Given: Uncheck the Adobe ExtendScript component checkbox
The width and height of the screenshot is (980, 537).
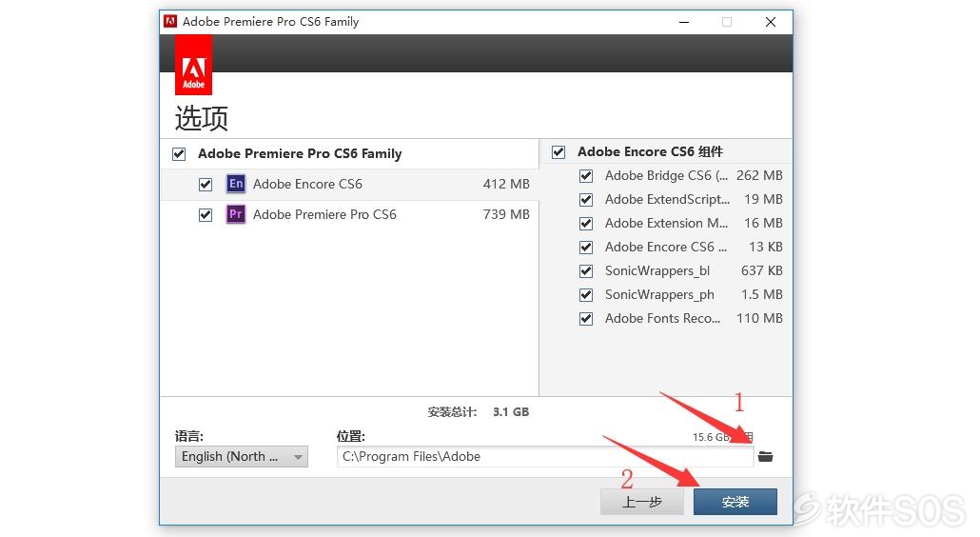Looking at the screenshot, I should 586,199.
